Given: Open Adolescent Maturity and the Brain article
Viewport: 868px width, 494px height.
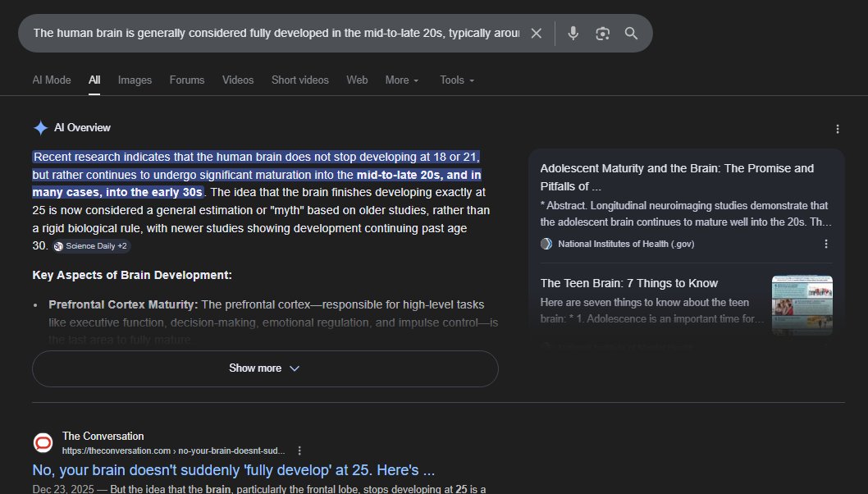Looking at the screenshot, I should tap(677, 177).
